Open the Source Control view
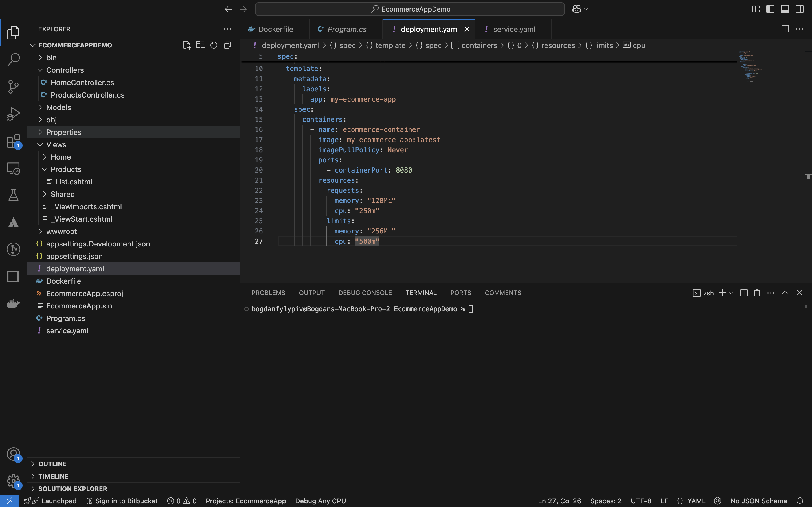The width and height of the screenshot is (812, 507). point(14,87)
